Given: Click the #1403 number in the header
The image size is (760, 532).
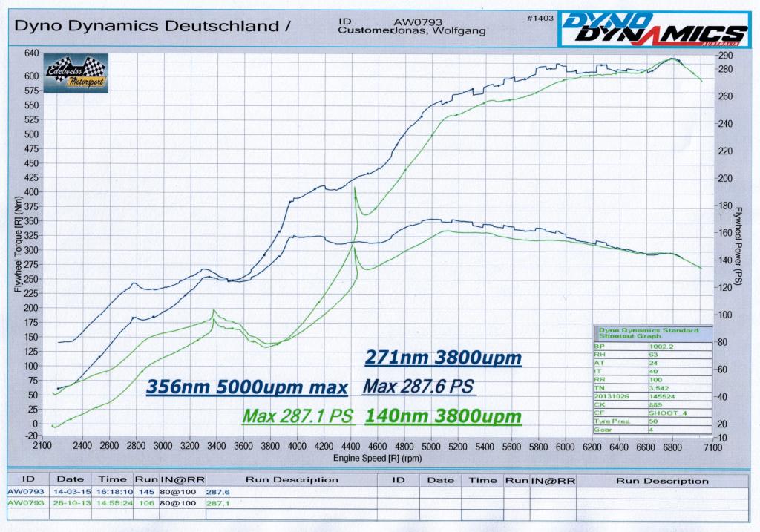Looking at the screenshot, I should [541, 18].
